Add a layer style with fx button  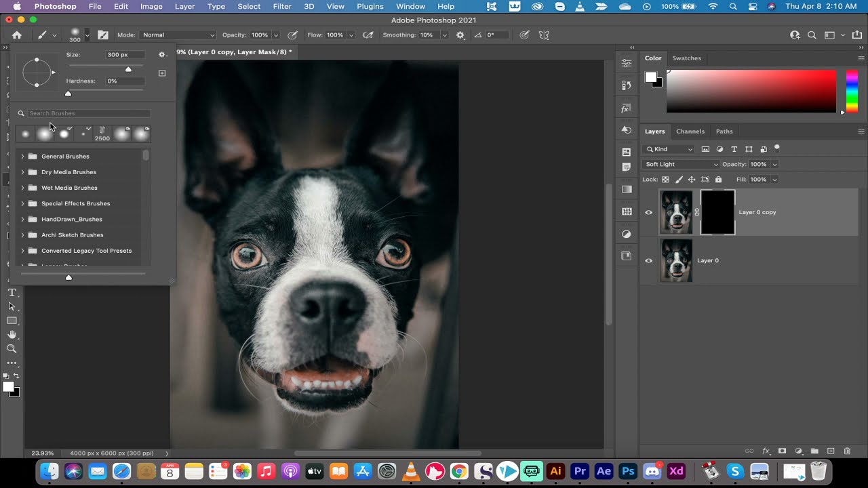pos(766,451)
